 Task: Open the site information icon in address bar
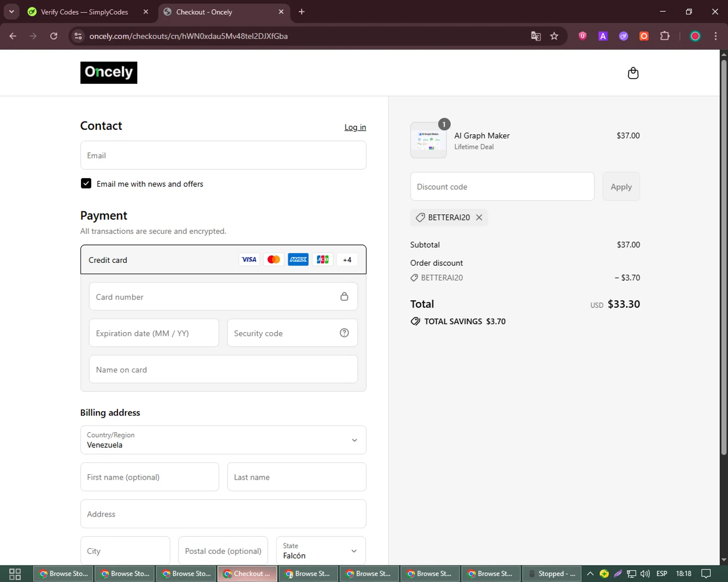click(x=78, y=36)
